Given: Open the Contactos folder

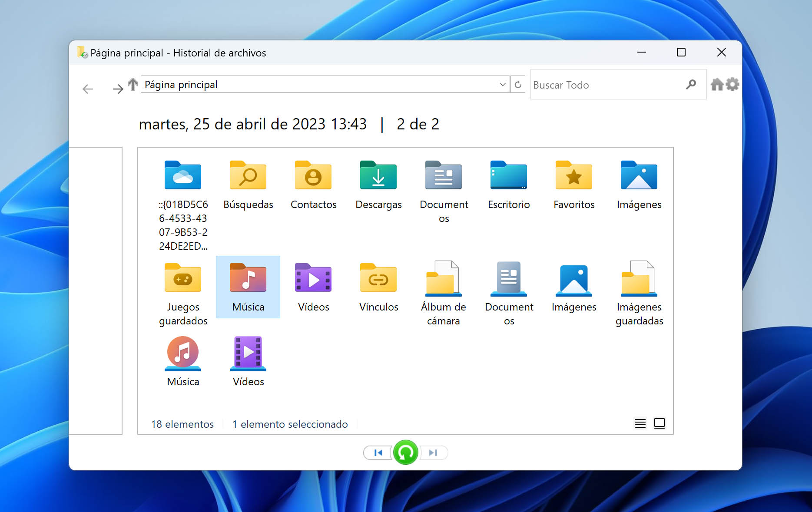Looking at the screenshot, I should pyautogui.click(x=313, y=176).
